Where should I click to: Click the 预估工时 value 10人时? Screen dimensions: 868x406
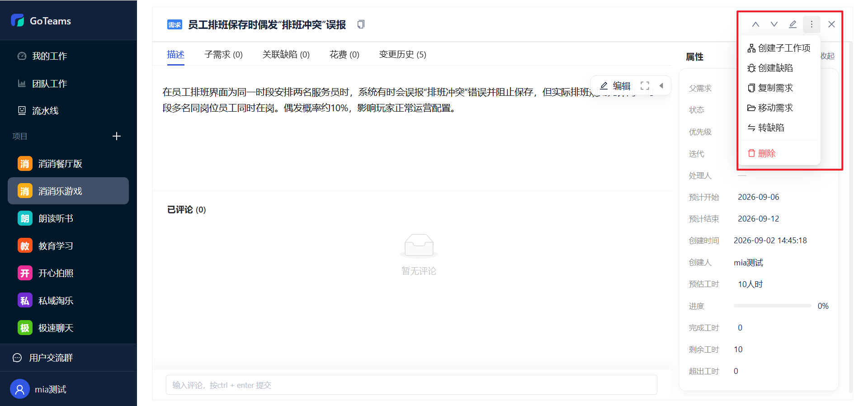750,284
